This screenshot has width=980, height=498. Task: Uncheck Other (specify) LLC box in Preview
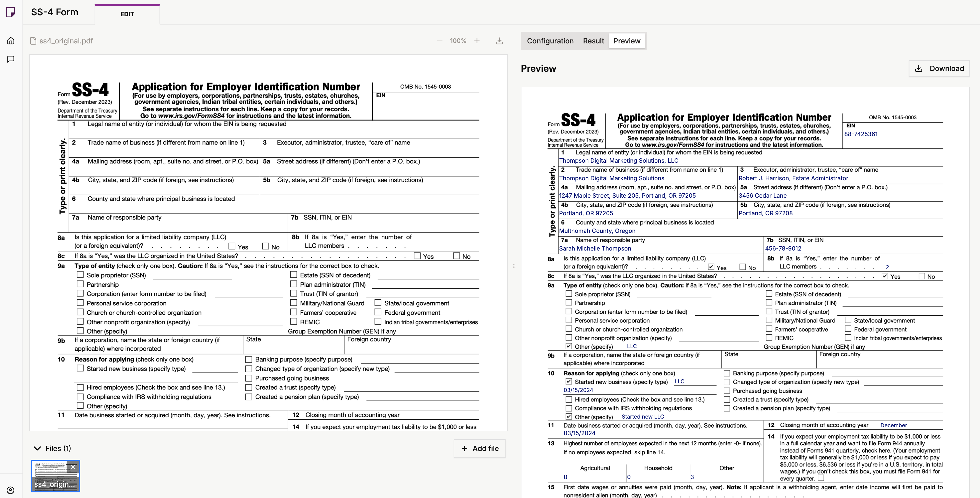568,346
